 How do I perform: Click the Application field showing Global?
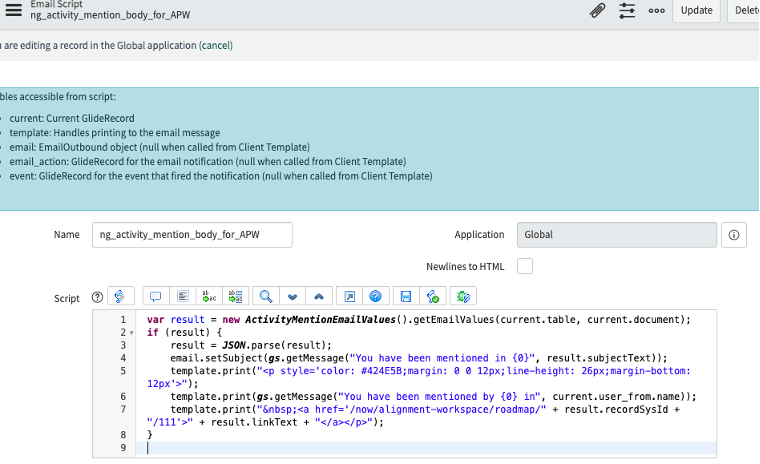click(617, 235)
